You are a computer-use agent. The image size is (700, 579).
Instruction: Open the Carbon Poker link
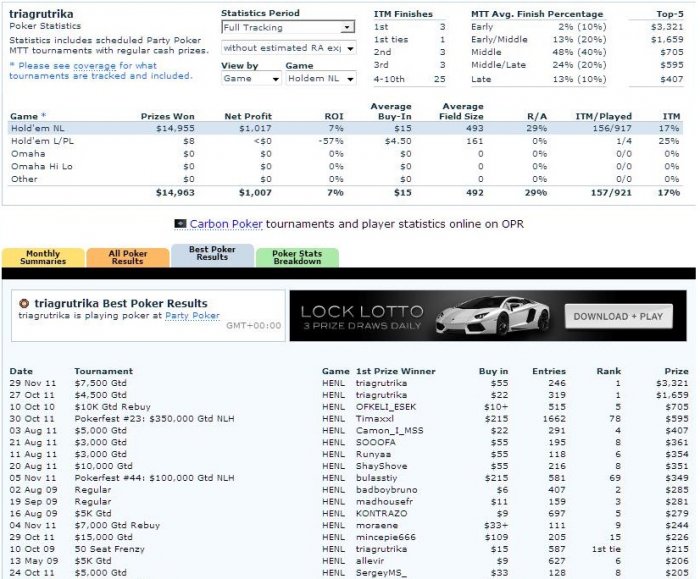(226, 224)
